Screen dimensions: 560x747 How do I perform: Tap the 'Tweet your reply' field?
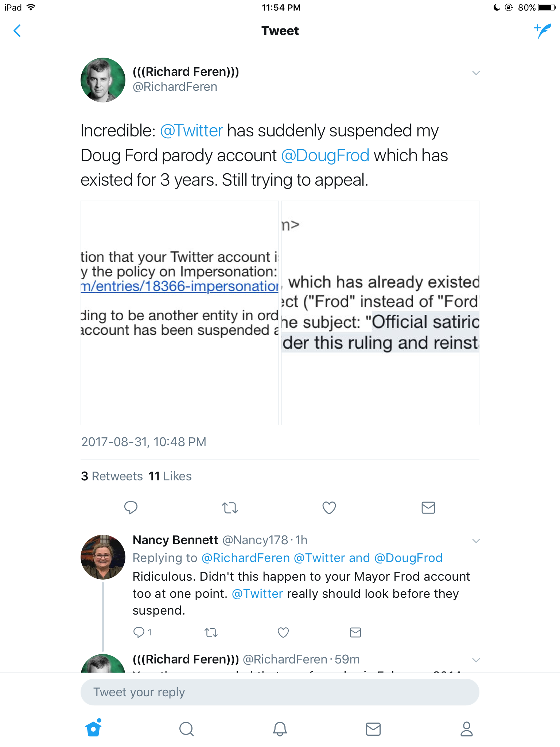[280, 692]
